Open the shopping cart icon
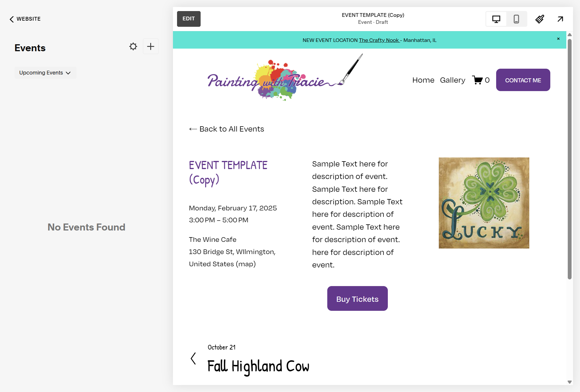Image resolution: width=580 pixels, height=392 pixels. pos(481,80)
